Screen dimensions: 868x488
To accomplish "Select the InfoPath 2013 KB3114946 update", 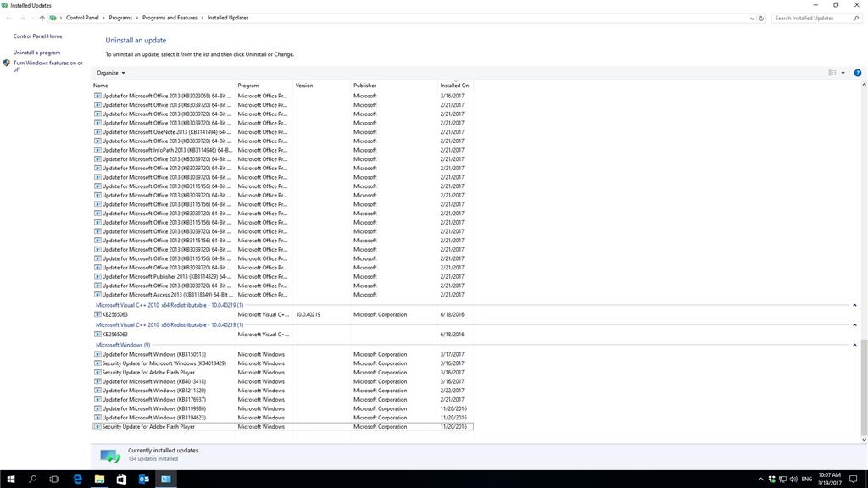I will (283, 151).
